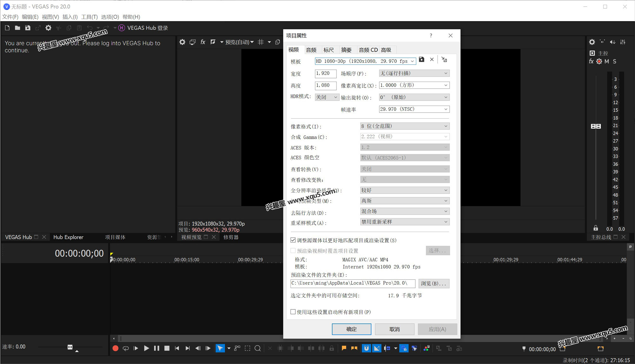Open the full-resolution rendering quality dropdown
This screenshot has height=364, width=635.
tap(405, 190)
